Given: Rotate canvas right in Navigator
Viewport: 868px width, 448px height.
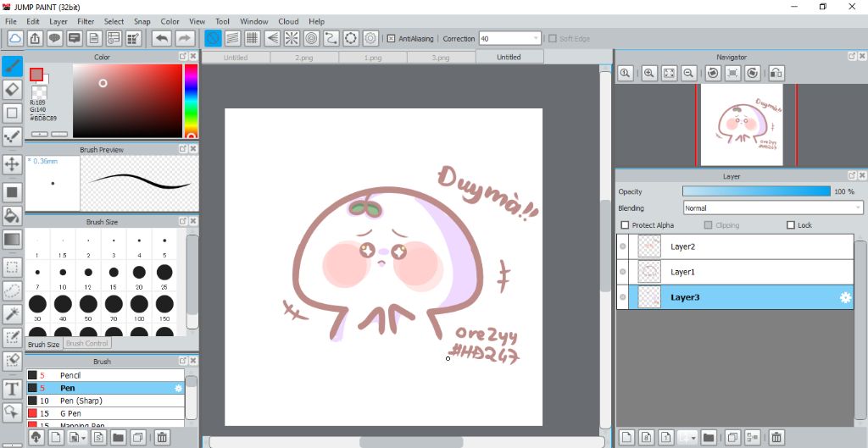Looking at the screenshot, I should [753, 73].
